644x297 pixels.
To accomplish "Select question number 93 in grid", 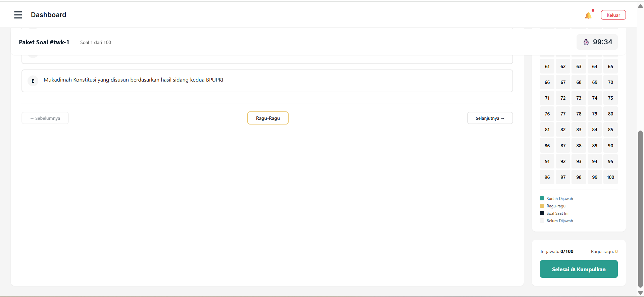I will (579, 161).
